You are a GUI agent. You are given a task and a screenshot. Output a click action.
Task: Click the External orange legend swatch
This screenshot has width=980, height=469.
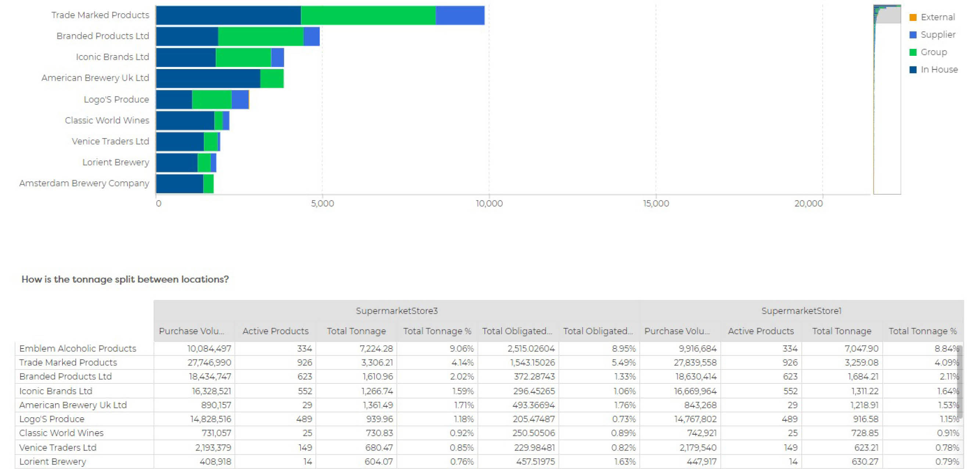pos(912,18)
